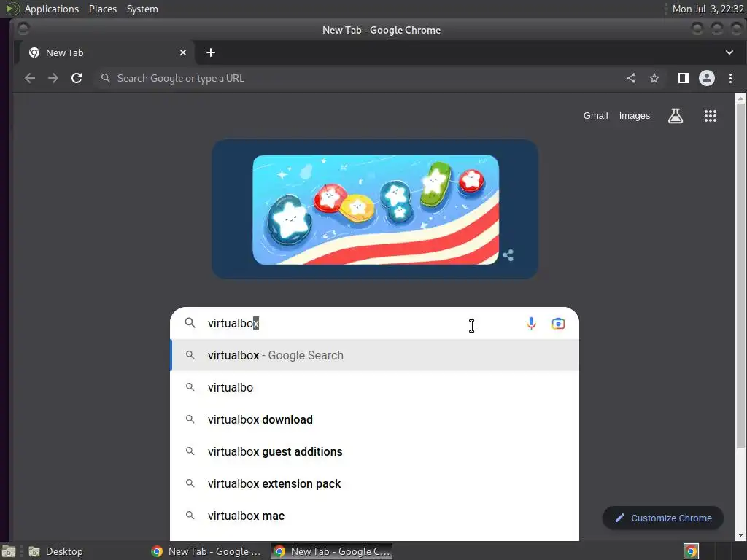Select 'virtualbox guest additions' suggestion
The width and height of the screenshot is (747, 560).
374,451
